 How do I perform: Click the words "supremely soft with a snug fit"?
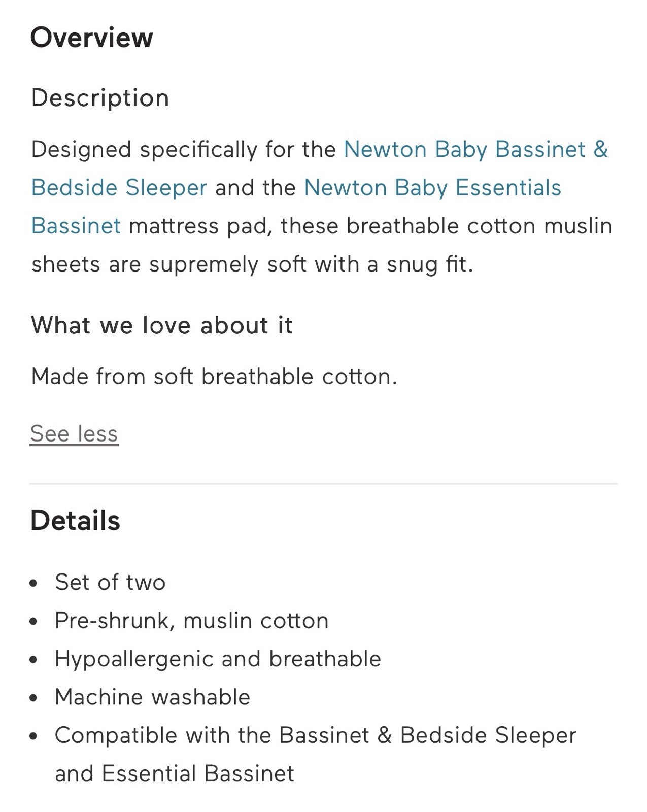(x=311, y=264)
